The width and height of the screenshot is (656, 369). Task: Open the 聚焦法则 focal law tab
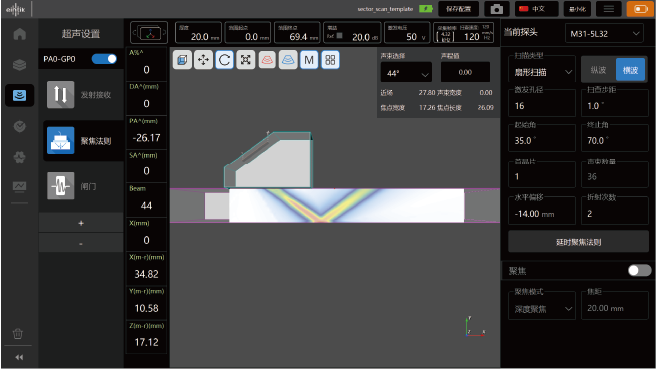pos(82,141)
